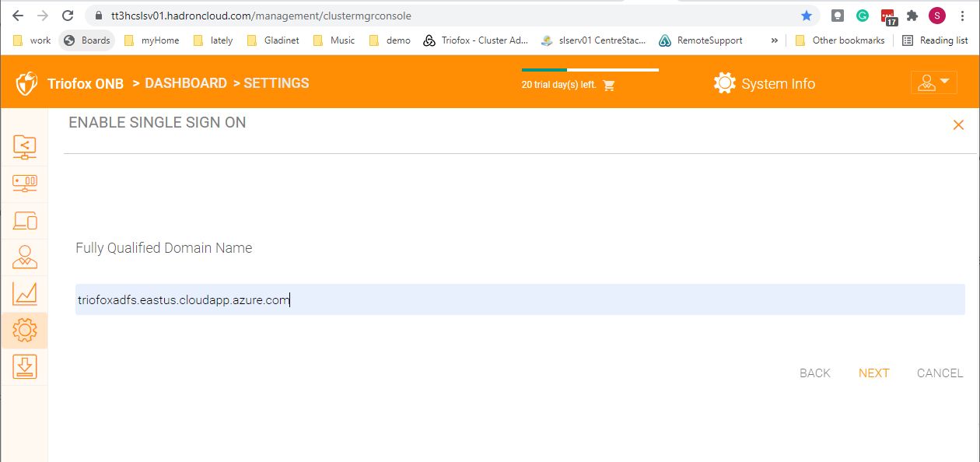Click the bookmark star icon
Viewport: 980px width, 462px height.
pos(807,16)
